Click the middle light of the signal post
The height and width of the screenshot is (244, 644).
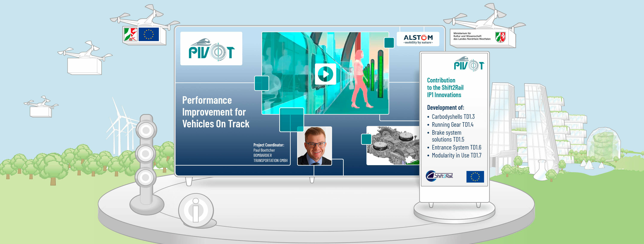point(146,154)
